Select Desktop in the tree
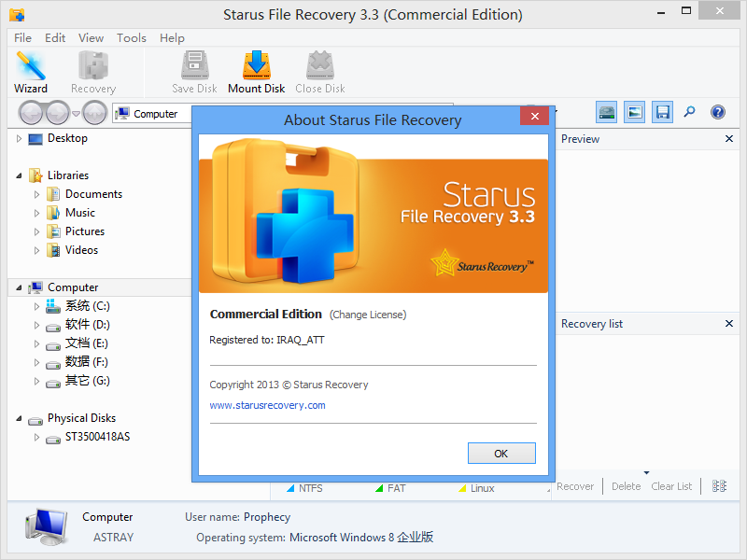The width and height of the screenshot is (747, 560). click(x=67, y=138)
